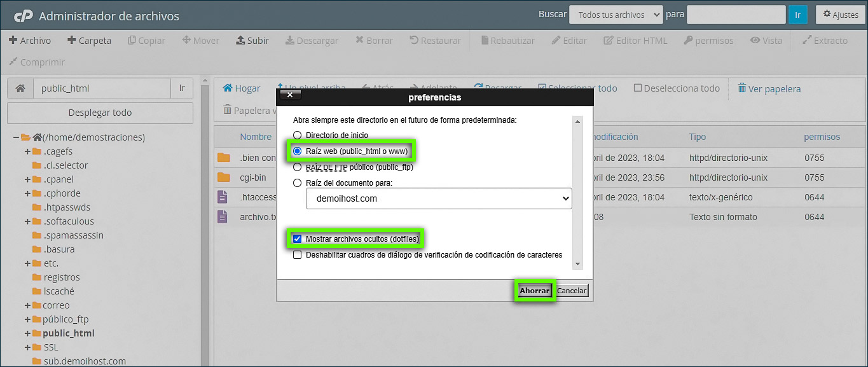Image resolution: width=868 pixels, height=367 pixels.
Task: Select the Subir upload icon
Action: pos(252,40)
